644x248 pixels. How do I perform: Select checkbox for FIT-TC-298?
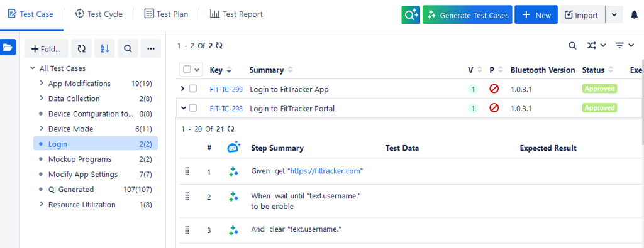coord(193,108)
